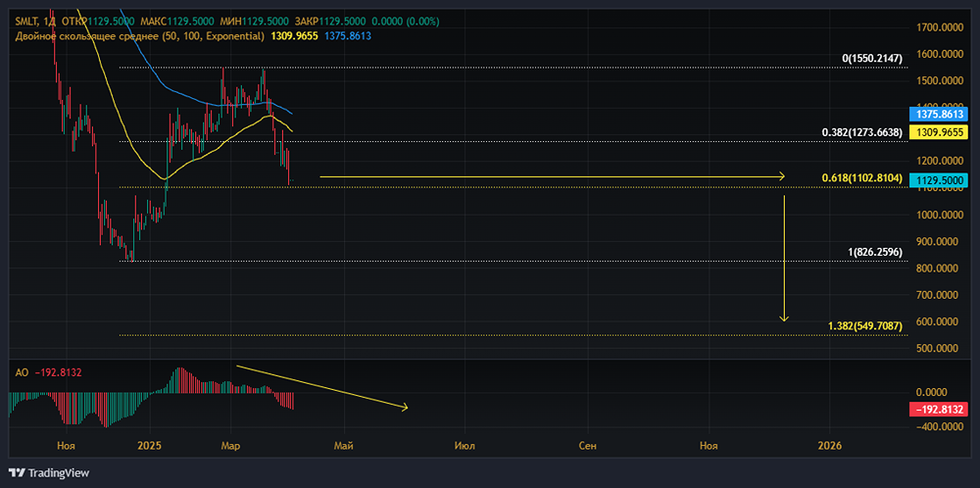This screenshot has height=488, width=980.
Task: Select the Двойное скользящее среднее indicator title
Action: click(x=140, y=36)
